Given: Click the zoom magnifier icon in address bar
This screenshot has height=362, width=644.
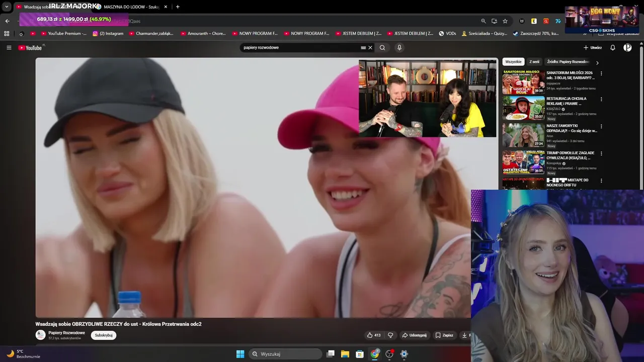Looking at the screenshot, I should 484,21.
